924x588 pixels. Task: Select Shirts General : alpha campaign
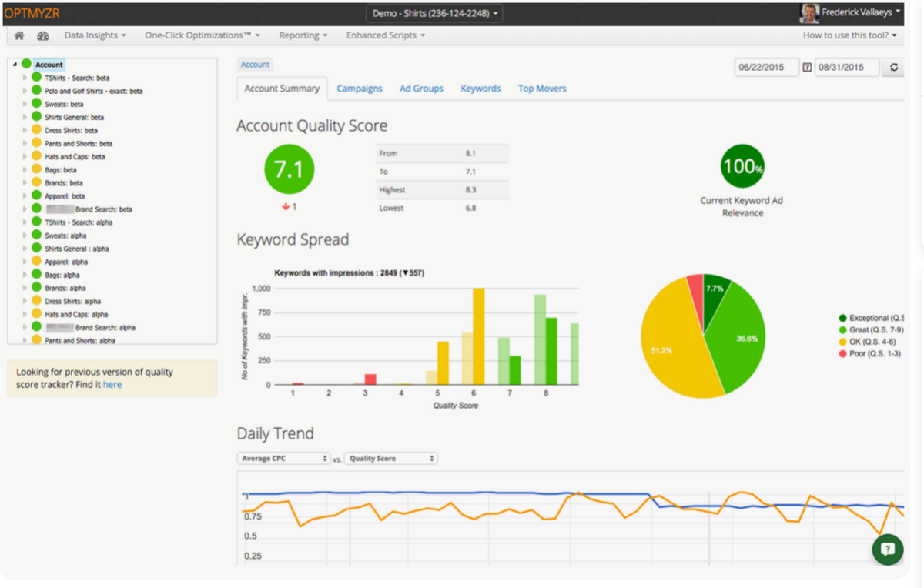pyautogui.click(x=77, y=249)
